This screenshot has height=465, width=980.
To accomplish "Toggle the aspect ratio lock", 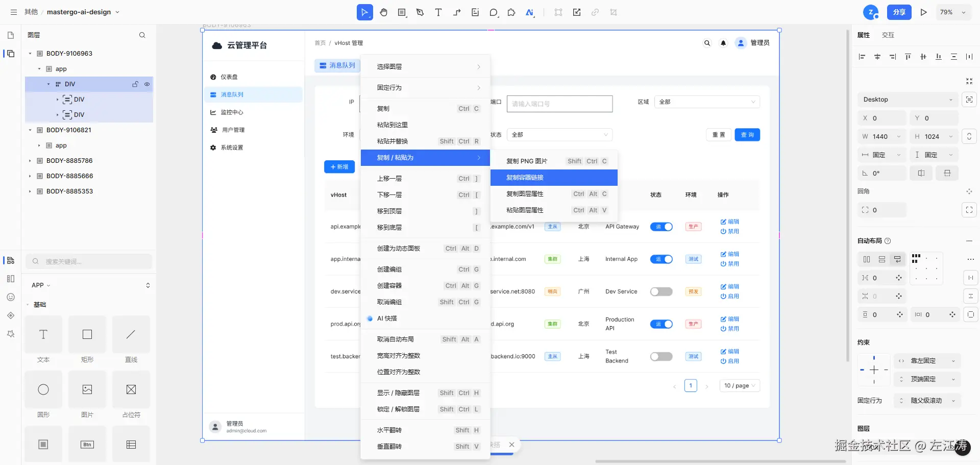I will pos(969,136).
